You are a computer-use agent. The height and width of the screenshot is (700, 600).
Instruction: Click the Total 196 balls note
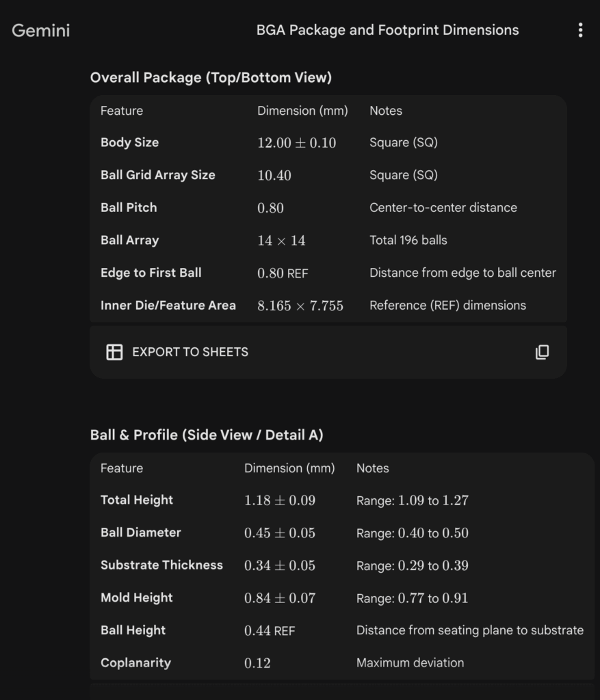click(408, 240)
